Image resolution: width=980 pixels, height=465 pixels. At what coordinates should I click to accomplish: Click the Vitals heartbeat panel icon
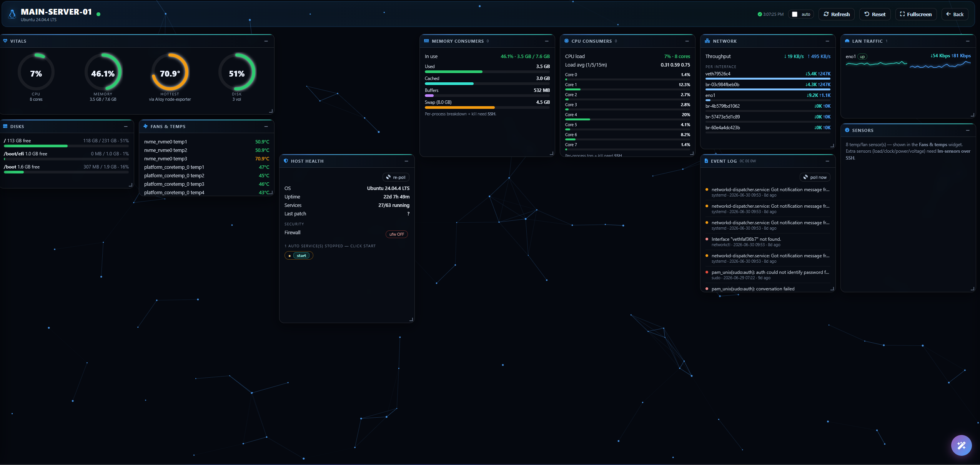coord(5,41)
